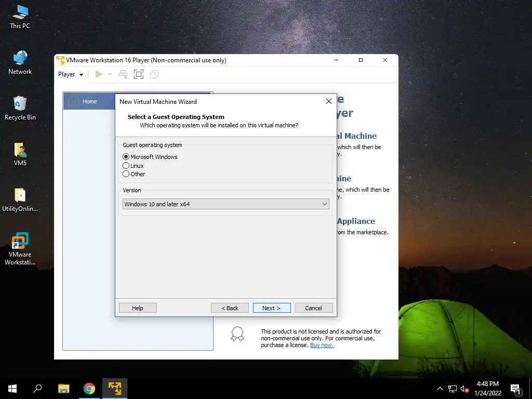The width and height of the screenshot is (532, 399).
Task: Open the Windows Start menu
Action: [12, 389]
